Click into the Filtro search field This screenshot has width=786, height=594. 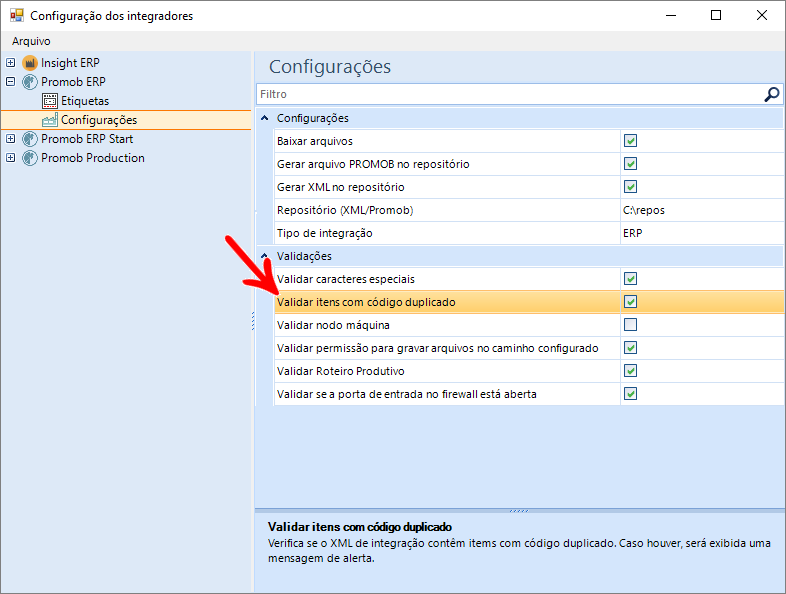[x=510, y=94]
